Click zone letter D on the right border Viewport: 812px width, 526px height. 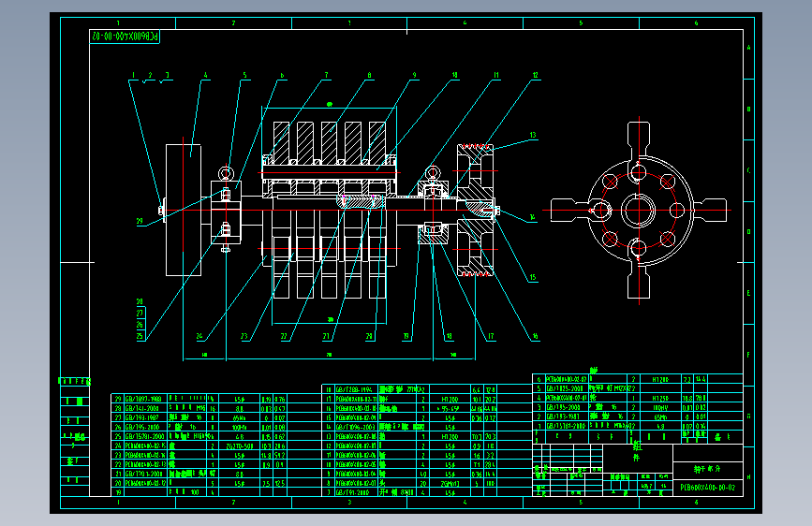[x=749, y=232]
